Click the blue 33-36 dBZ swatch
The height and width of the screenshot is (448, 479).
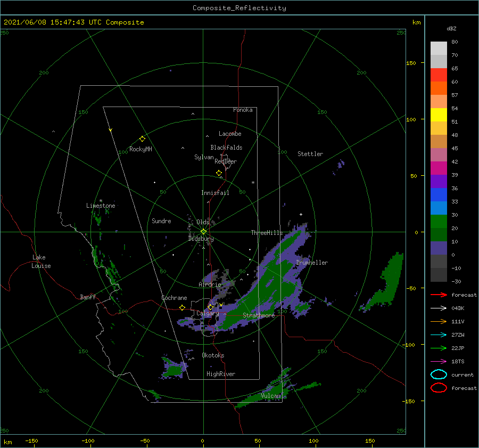pyautogui.click(x=439, y=195)
